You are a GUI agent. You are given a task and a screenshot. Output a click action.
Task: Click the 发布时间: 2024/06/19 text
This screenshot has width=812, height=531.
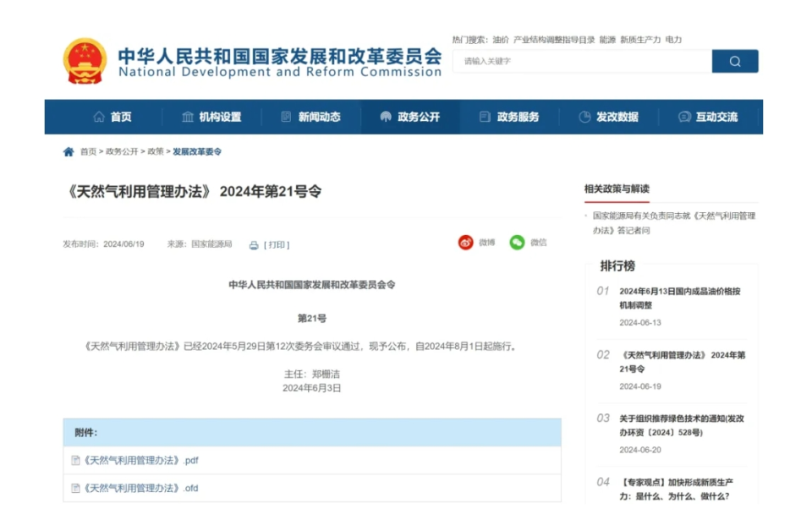[x=103, y=244]
